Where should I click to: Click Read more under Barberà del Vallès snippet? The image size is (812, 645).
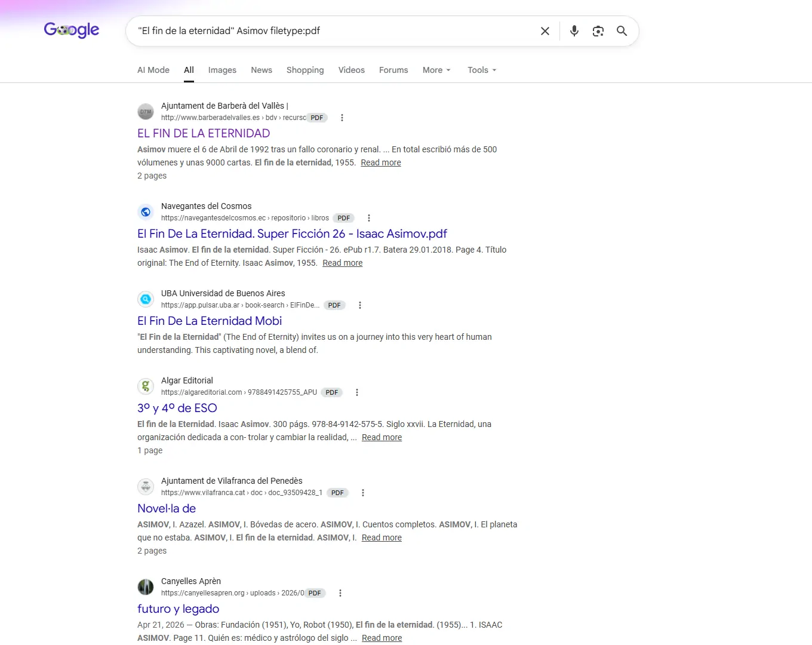(x=381, y=162)
